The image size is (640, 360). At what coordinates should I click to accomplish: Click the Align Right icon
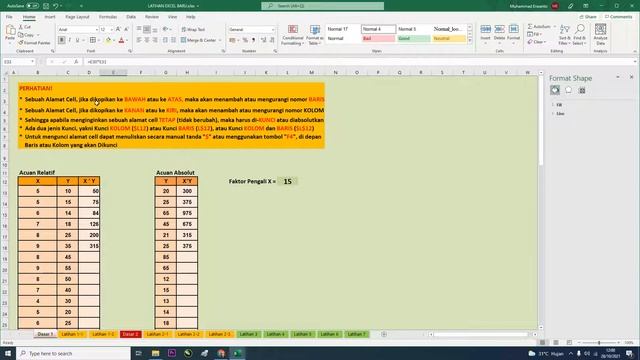pos(155,40)
